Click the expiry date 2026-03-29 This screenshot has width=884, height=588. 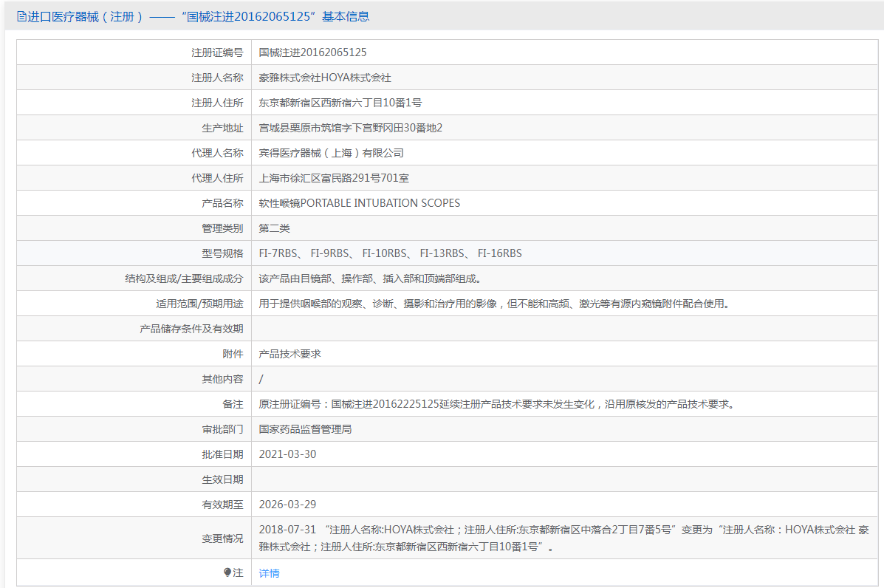287,505
